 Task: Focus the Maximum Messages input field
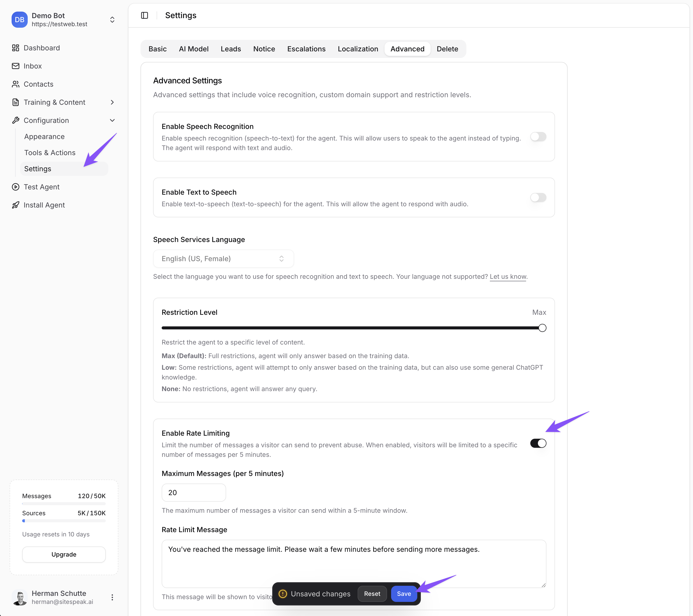pos(194,492)
